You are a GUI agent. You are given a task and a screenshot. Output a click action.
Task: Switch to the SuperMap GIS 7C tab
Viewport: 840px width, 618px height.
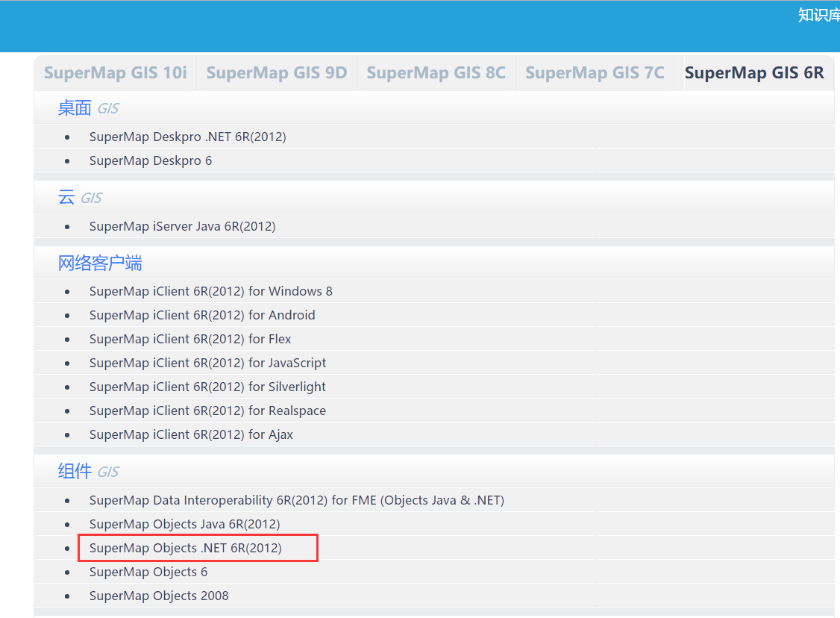click(595, 73)
